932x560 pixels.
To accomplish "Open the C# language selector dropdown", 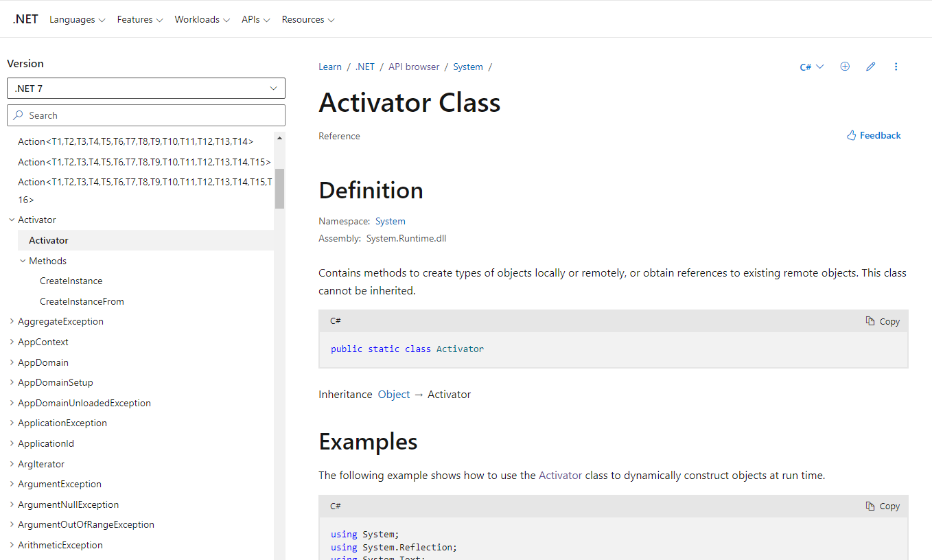I will tap(812, 67).
